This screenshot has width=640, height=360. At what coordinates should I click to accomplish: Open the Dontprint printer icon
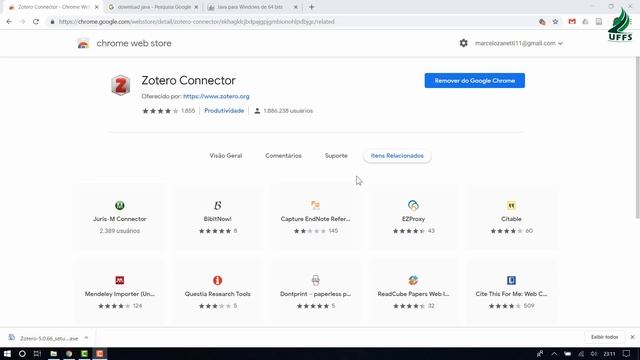pos(315,280)
